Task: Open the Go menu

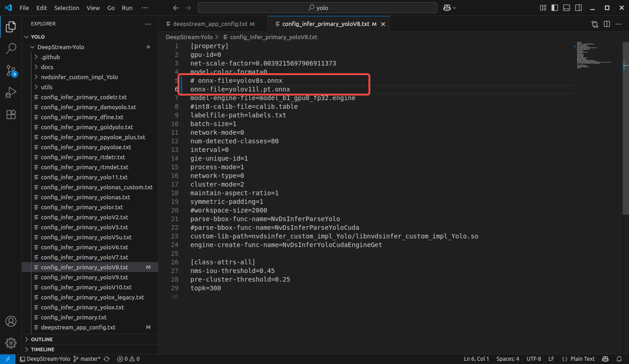Action: coord(111,8)
